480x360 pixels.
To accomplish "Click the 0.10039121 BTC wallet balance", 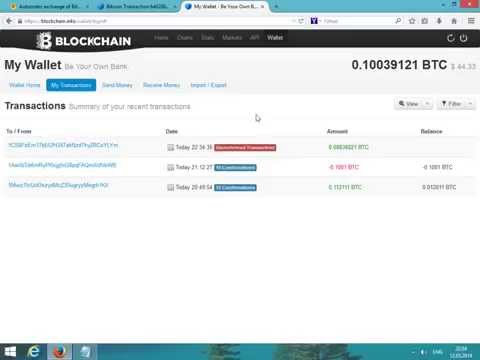I will click(399, 65).
